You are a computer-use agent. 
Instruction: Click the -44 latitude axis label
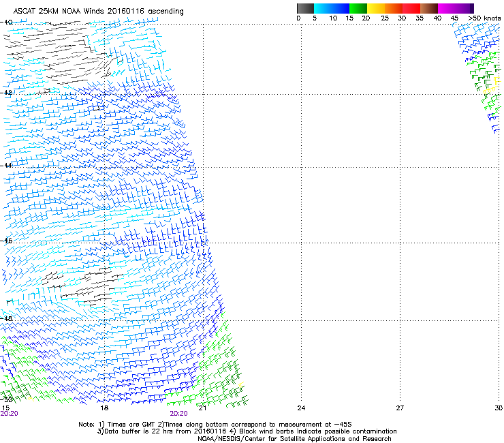coord(6,166)
